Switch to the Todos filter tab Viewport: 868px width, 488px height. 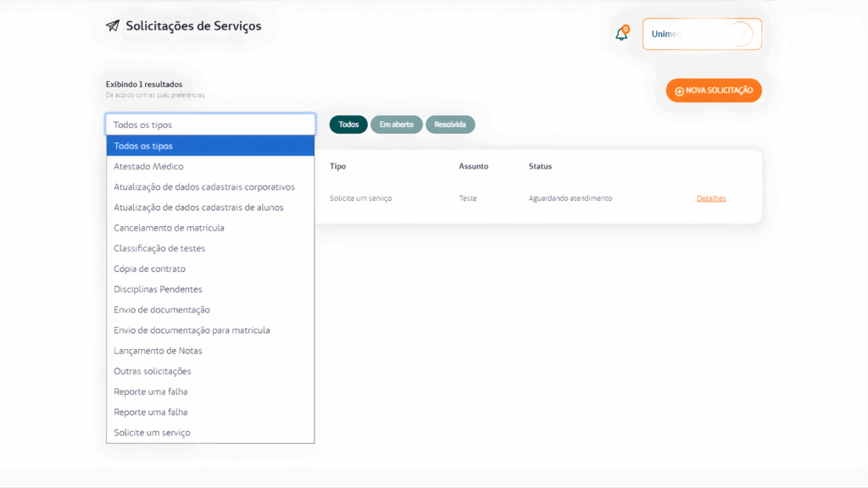click(348, 125)
